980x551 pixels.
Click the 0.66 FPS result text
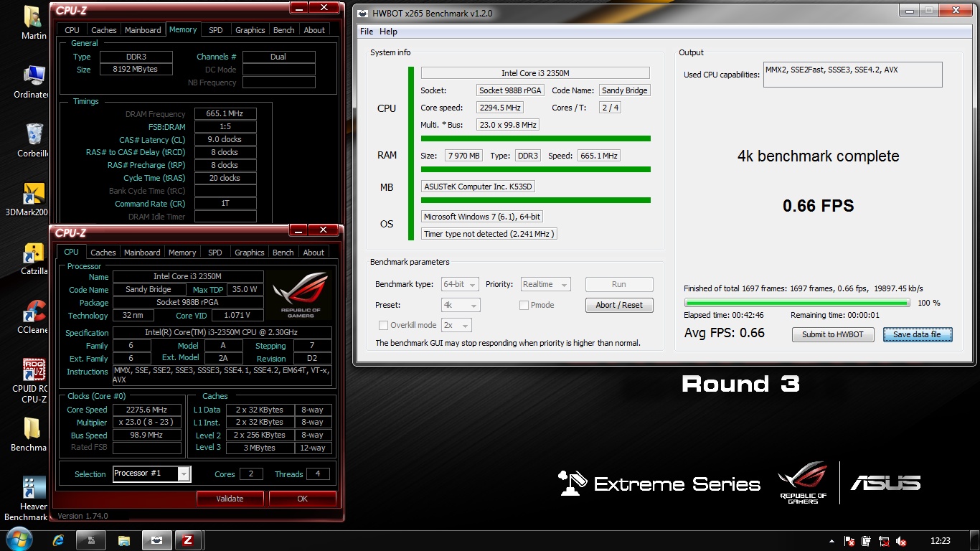[x=818, y=206]
